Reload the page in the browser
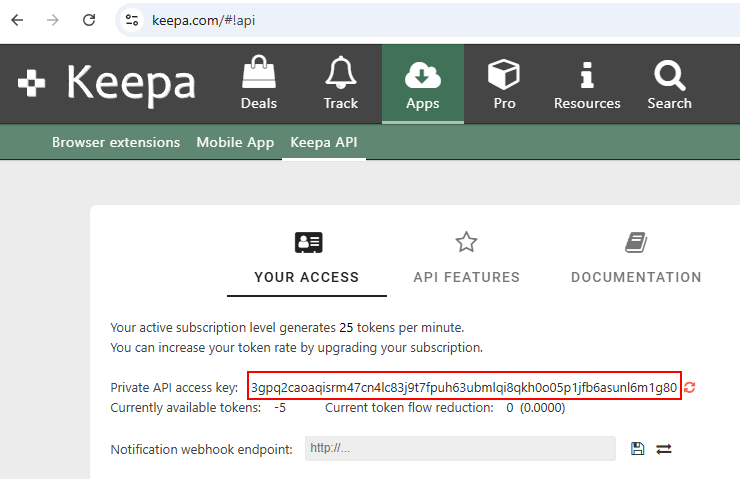740x479 pixels. pos(89,20)
